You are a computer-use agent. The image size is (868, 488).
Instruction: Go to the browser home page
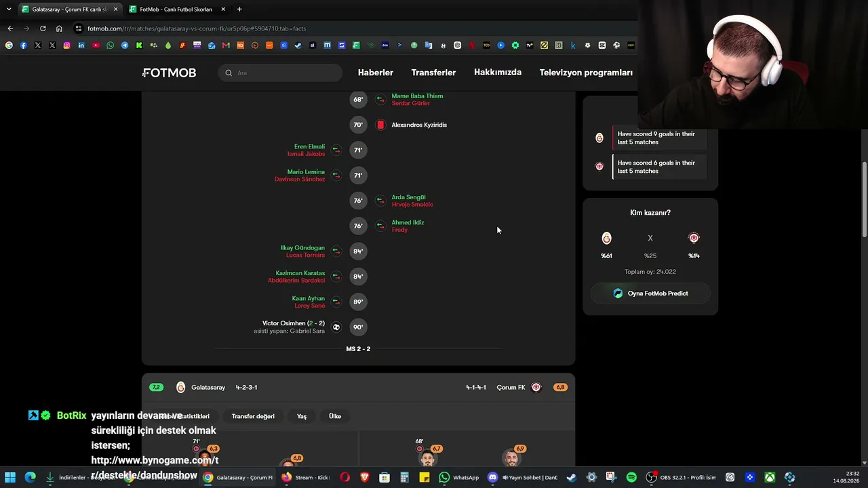coord(59,28)
